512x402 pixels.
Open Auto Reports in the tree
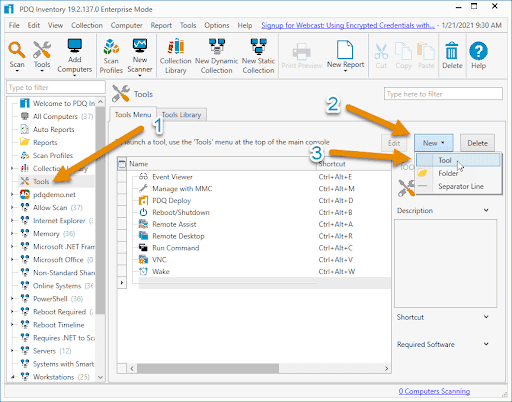[54, 129]
